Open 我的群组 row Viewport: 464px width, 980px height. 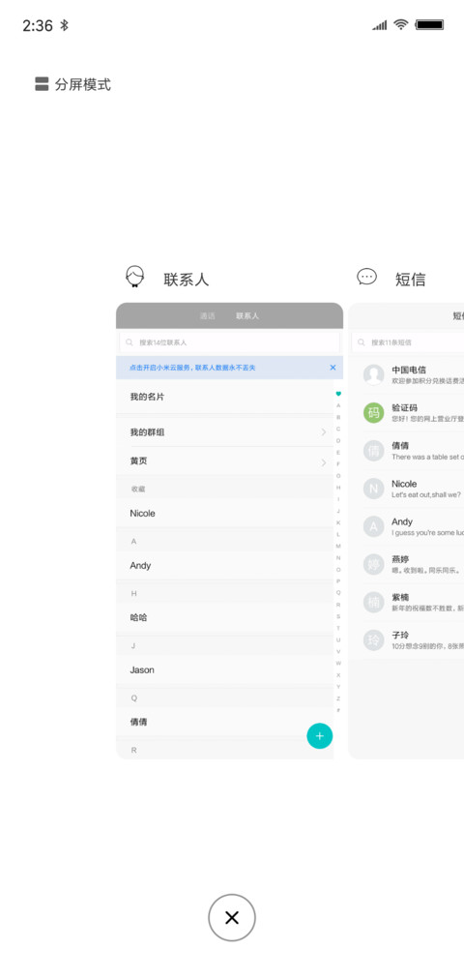pyautogui.click(x=225, y=431)
